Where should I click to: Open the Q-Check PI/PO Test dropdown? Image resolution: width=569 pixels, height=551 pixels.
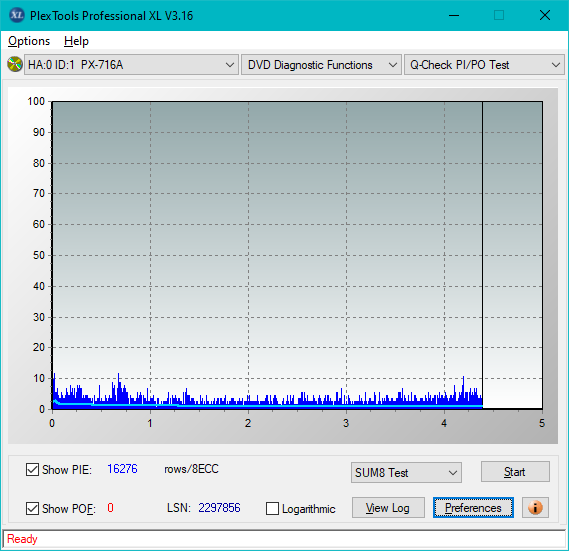tap(484, 65)
